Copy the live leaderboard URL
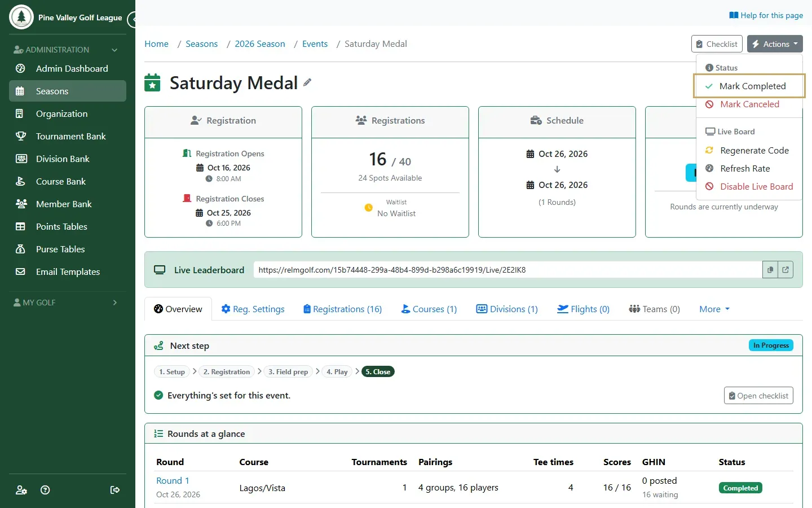 tap(770, 270)
